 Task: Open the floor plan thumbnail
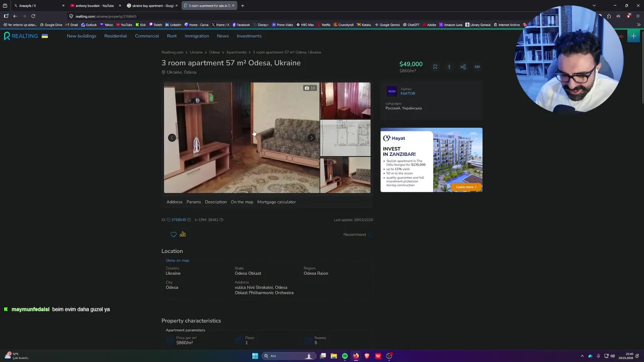[x=346, y=138]
